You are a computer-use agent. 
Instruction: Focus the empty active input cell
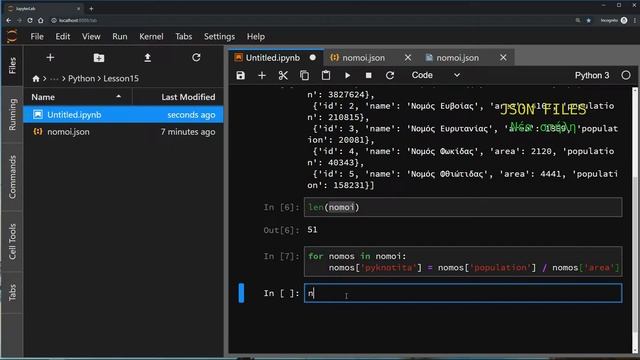pos(463,293)
